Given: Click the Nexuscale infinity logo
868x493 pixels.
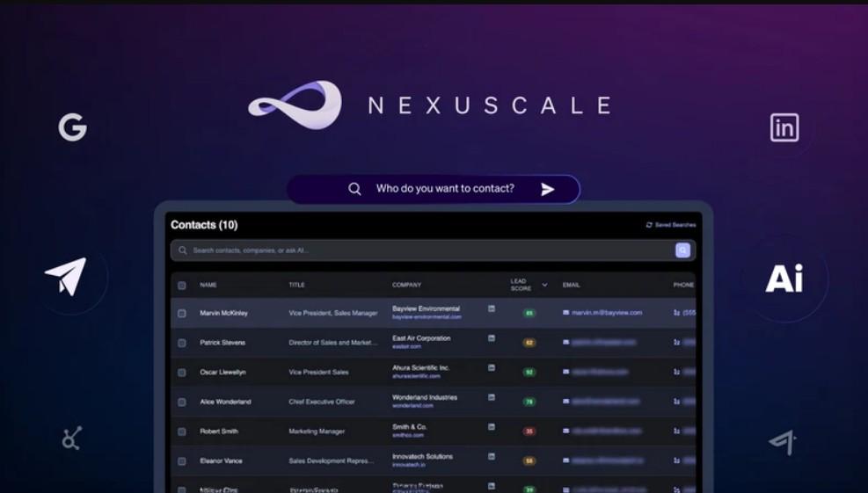Looking at the screenshot, I should (295, 105).
